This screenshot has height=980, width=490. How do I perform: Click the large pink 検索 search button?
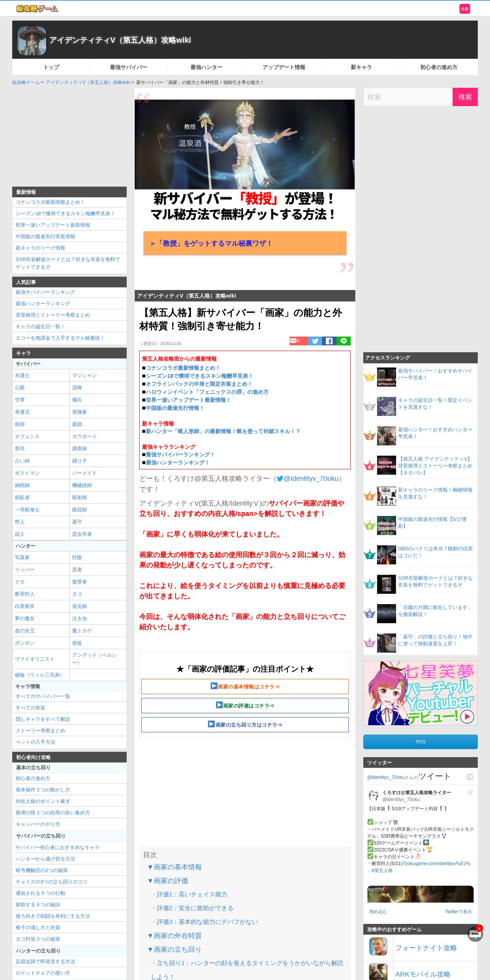point(465,97)
